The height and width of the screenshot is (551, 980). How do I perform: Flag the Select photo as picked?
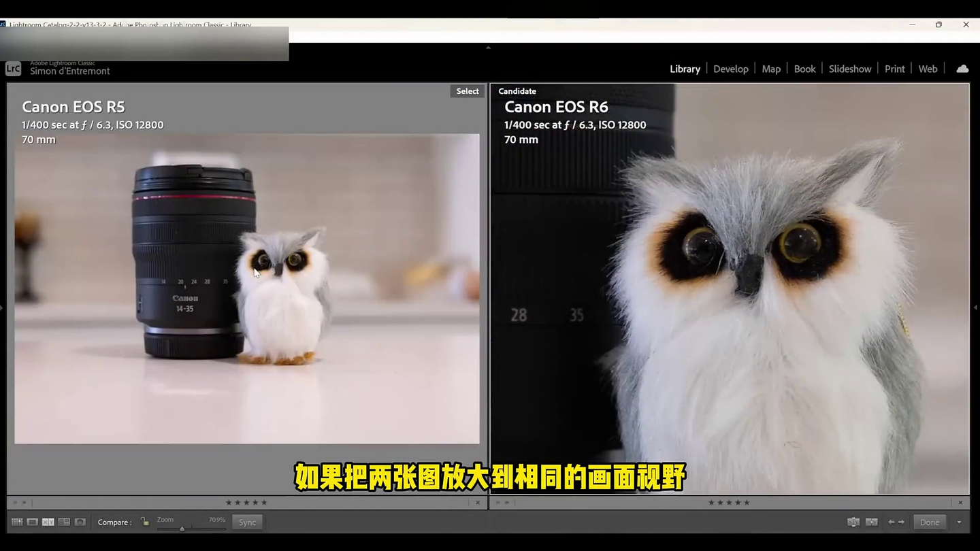coord(15,503)
